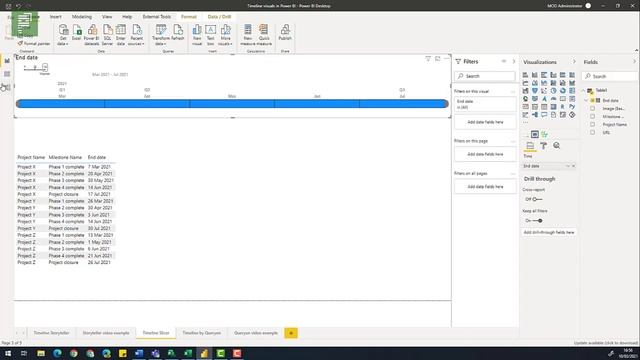Hide filters pane eye icon

tap(504, 62)
